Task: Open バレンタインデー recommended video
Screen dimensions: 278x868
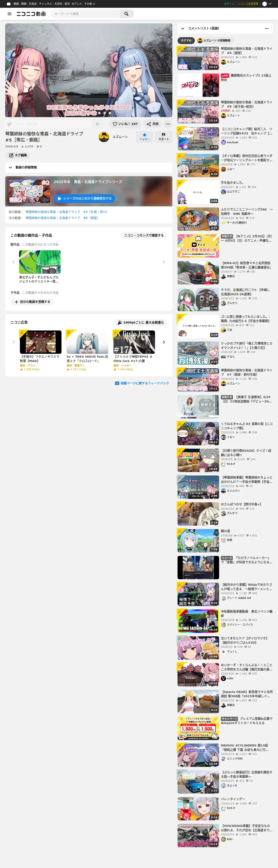Action: point(198,808)
